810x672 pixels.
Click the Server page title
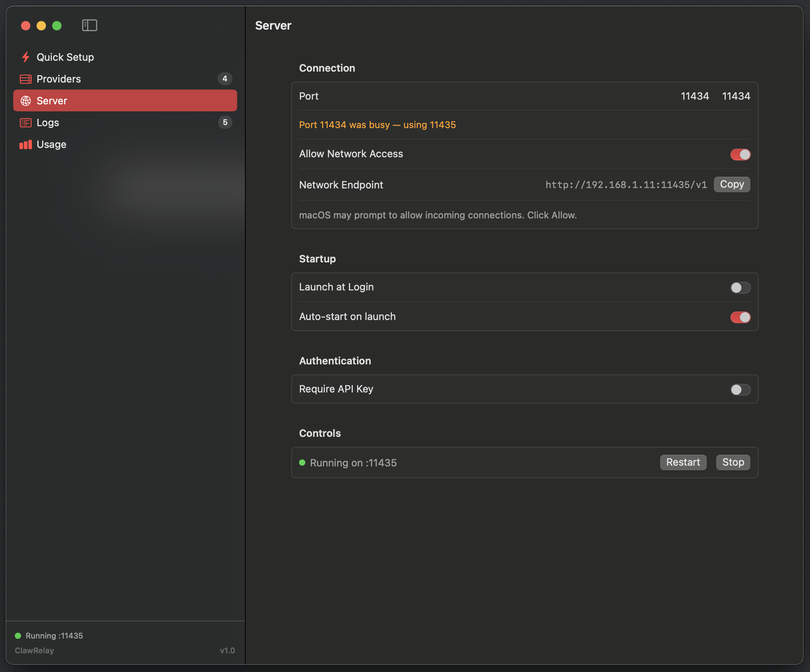tap(273, 25)
